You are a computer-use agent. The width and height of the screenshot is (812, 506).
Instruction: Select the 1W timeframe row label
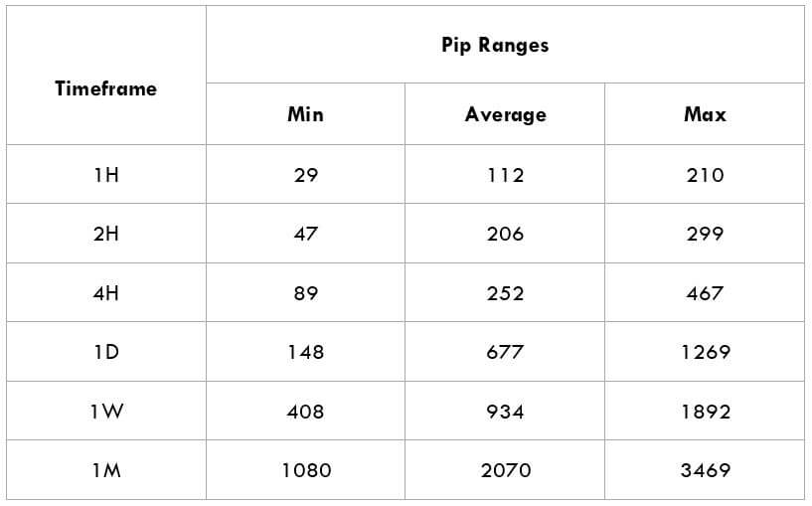(x=106, y=412)
